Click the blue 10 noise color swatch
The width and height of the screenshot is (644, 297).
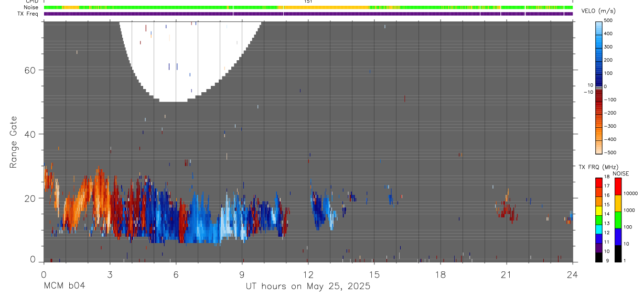[x=618, y=237]
